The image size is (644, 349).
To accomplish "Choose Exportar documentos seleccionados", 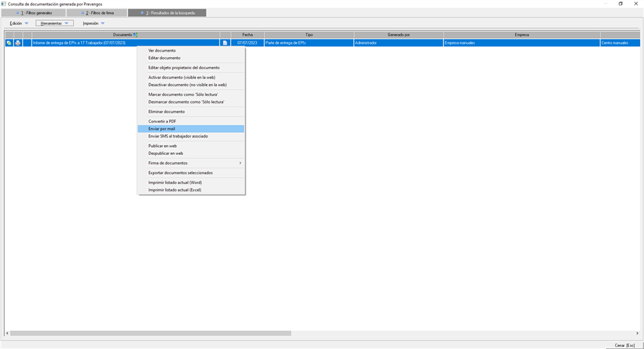I will 191,173.
